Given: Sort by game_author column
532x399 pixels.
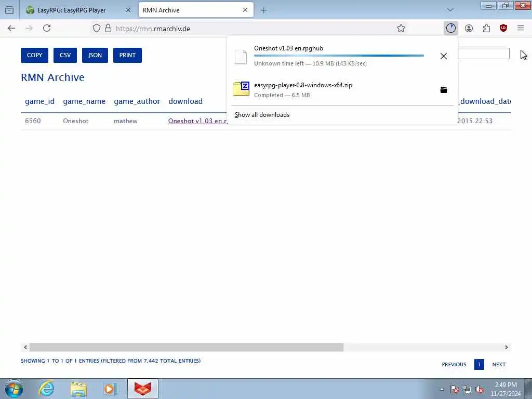Looking at the screenshot, I should point(137,101).
